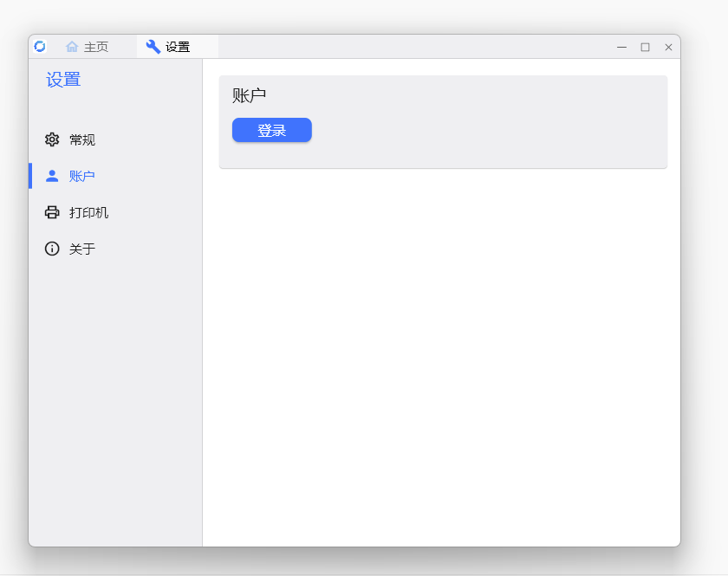Click the app logo icon in title bar

pyautogui.click(x=40, y=47)
